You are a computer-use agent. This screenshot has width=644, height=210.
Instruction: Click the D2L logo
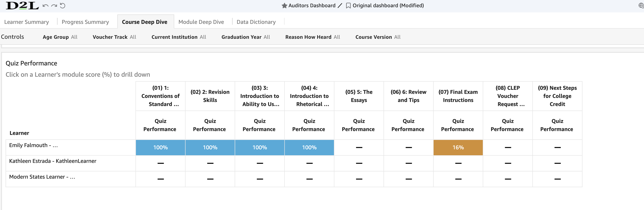click(21, 6)
